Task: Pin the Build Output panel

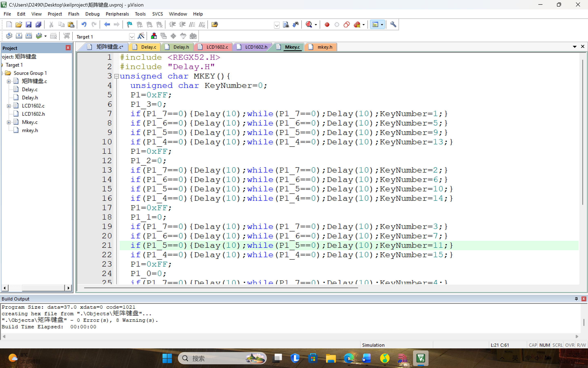Action: click(x=576, y=299)
